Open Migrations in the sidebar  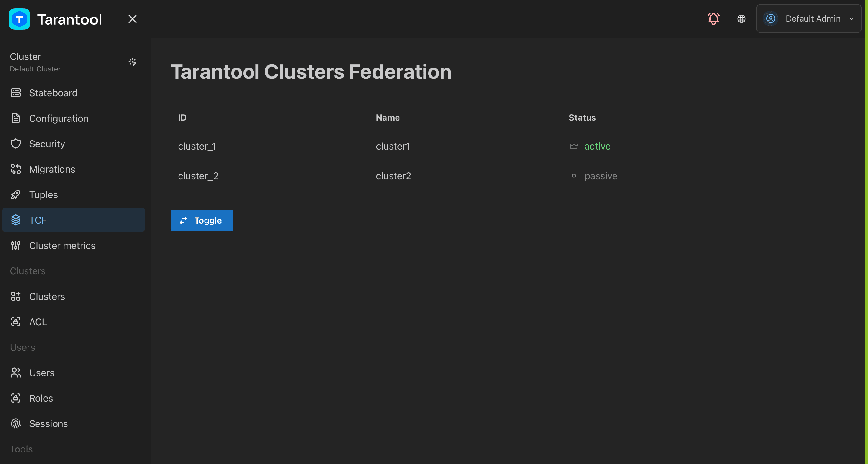click(74, 169)
